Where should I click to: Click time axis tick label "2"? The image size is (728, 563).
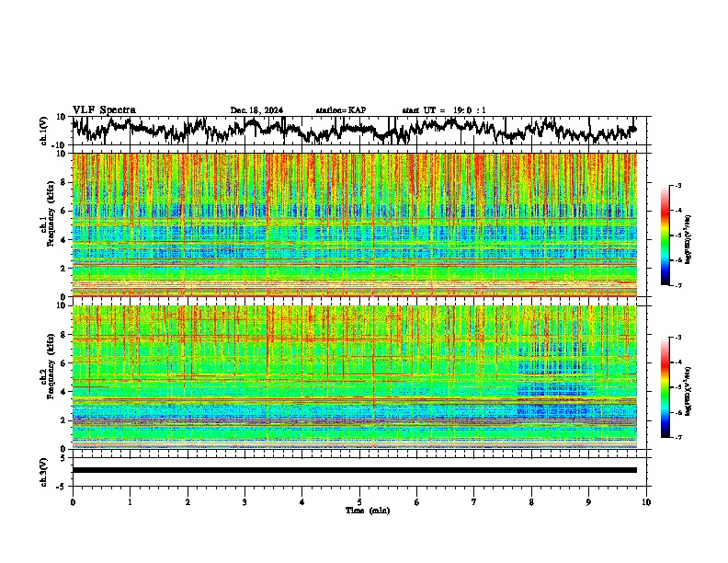click(x=188, y=502)
